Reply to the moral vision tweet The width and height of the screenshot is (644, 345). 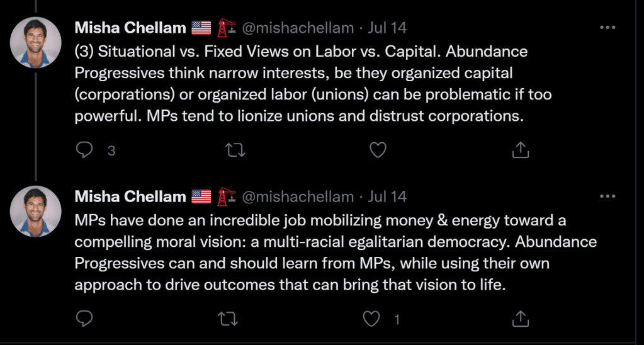pos(84,319)
